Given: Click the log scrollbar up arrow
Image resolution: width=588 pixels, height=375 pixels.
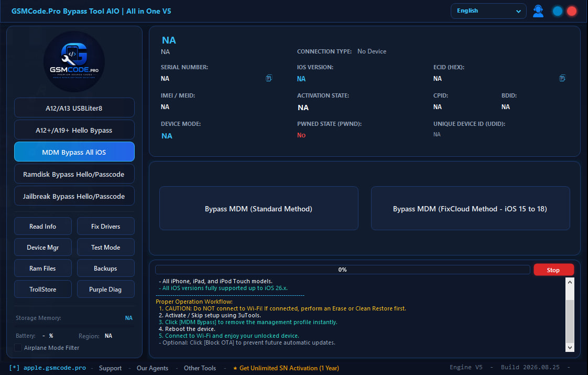Looking at the screenshot, I should [x=570, y=282].
